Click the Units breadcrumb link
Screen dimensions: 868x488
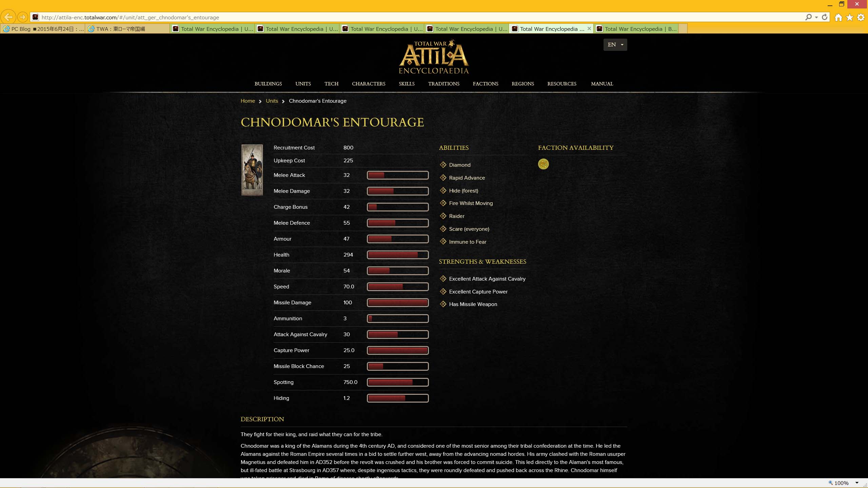pyautogui.click(x=272, y=101)
